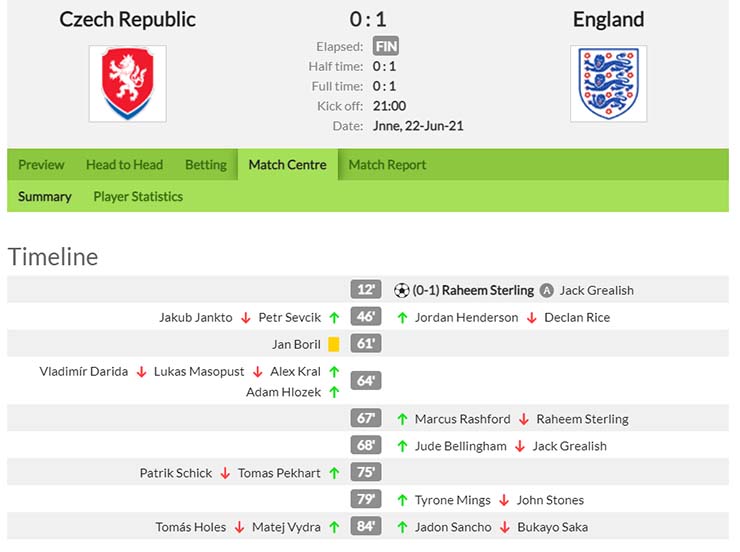The height and width of the screenshot is (552, 740).
Task: Click Jan Boril's yellow card icon
Action: [334, 344]
